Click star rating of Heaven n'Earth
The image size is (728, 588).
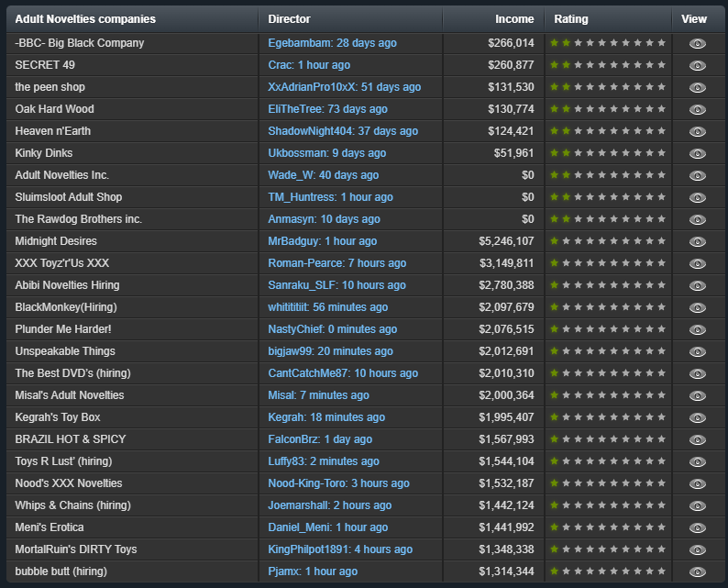pos(608,131)
